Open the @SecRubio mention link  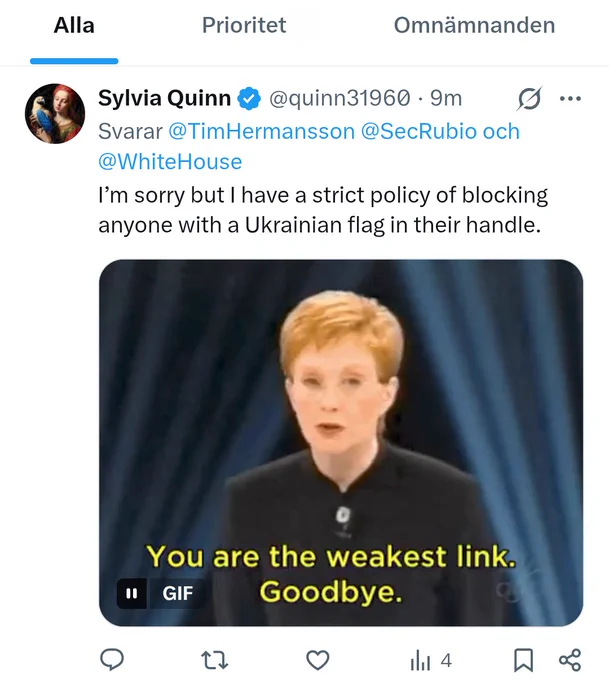(419, 131)
